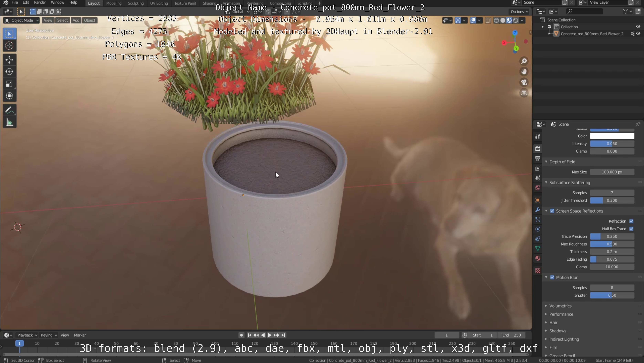
Task: Open the Material properties tab icon
Action: [x=538, y=258]
